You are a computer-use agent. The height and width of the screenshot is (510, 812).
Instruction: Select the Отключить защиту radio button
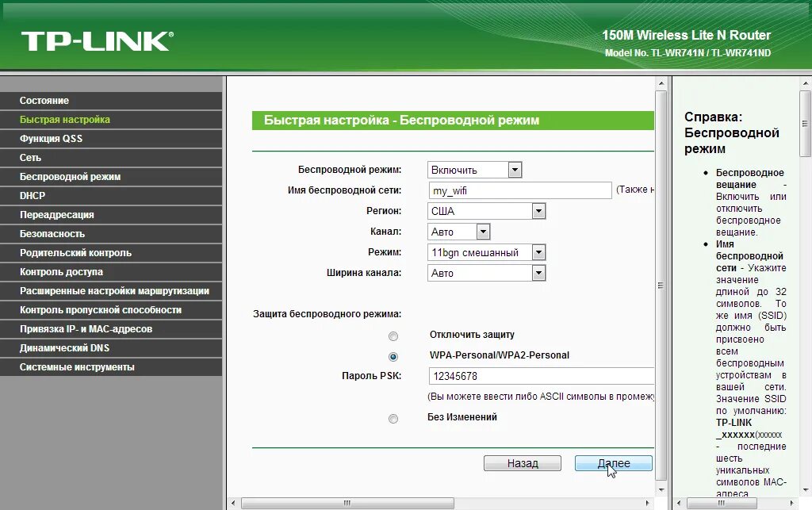(393, 336)
